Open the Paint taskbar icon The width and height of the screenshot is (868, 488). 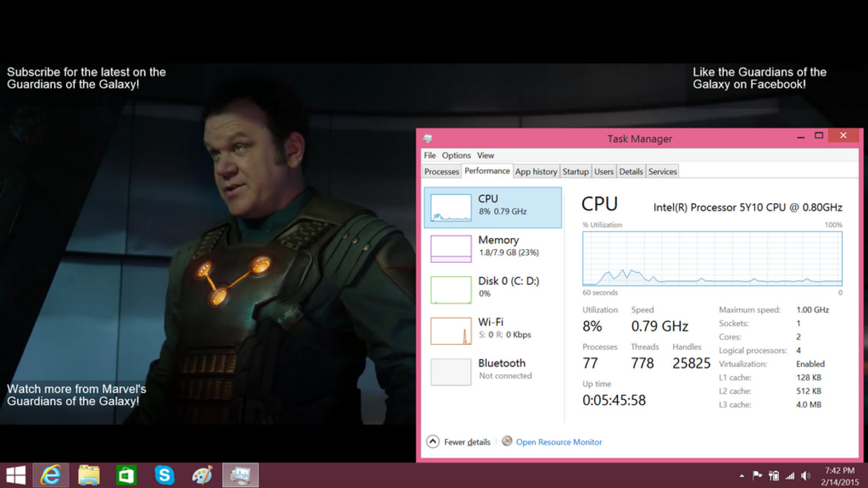click(x=202, y=475)
